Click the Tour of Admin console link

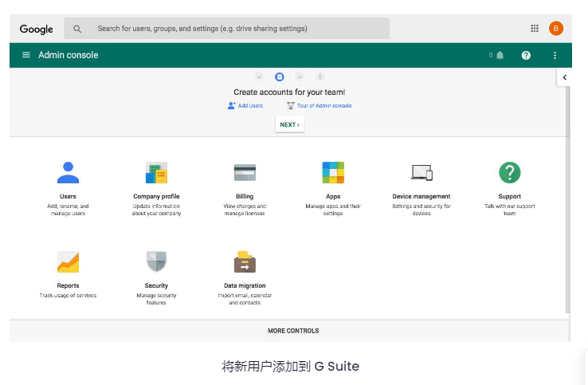(x=319, y=106)
